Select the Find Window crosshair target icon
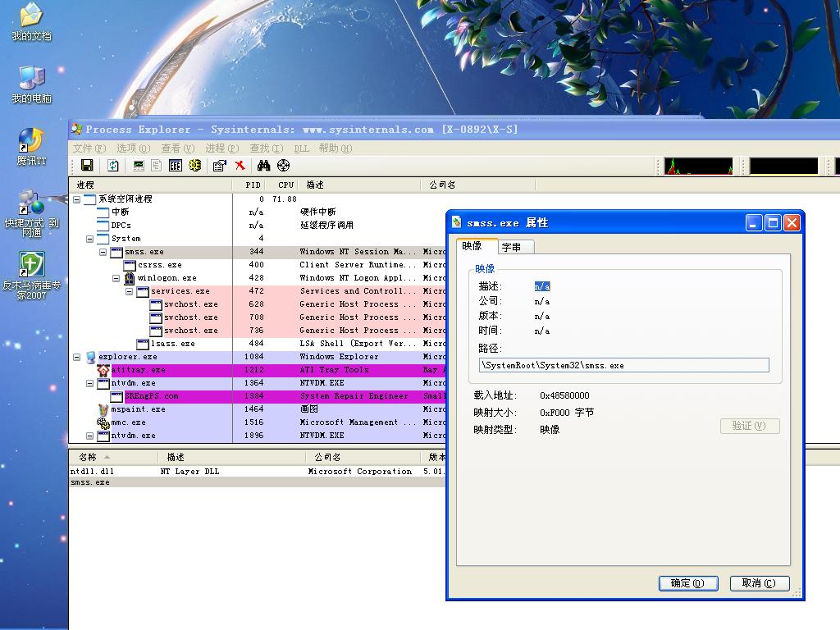This screenshot has height=630, width=840. pos(284,166)
